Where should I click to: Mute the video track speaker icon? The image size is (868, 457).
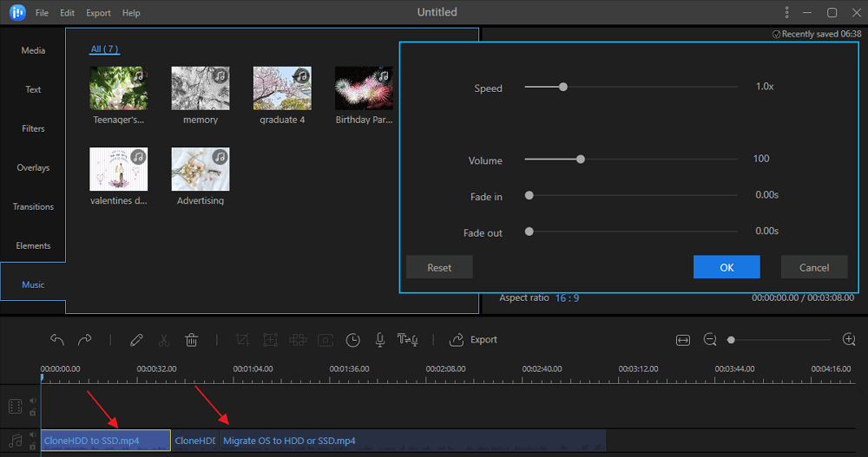pyautogui.click(x=33, y=401)
